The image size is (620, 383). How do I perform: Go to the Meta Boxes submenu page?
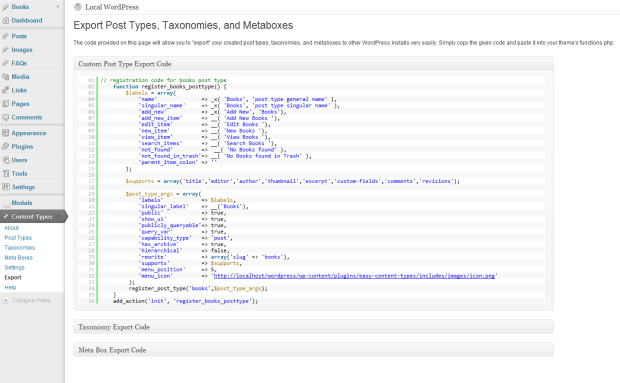pyautogui.click(x=19, y=258)
